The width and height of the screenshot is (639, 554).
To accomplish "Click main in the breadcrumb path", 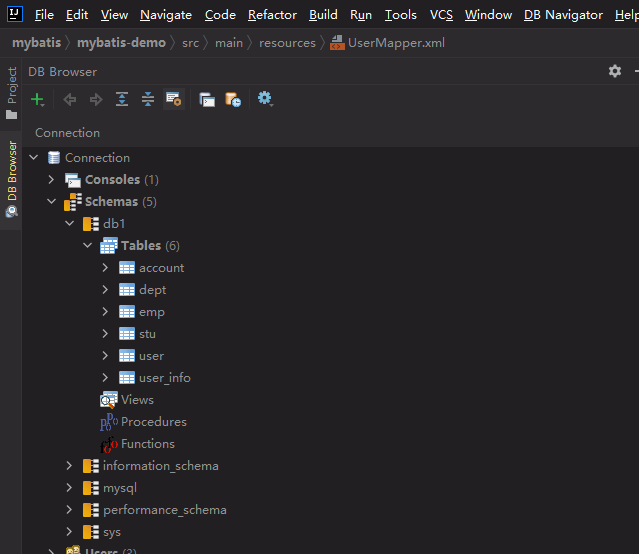I will click(x=229, y=43).
